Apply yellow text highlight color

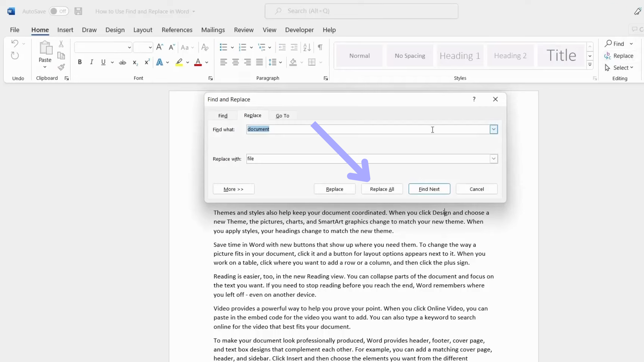coord(179,62)
